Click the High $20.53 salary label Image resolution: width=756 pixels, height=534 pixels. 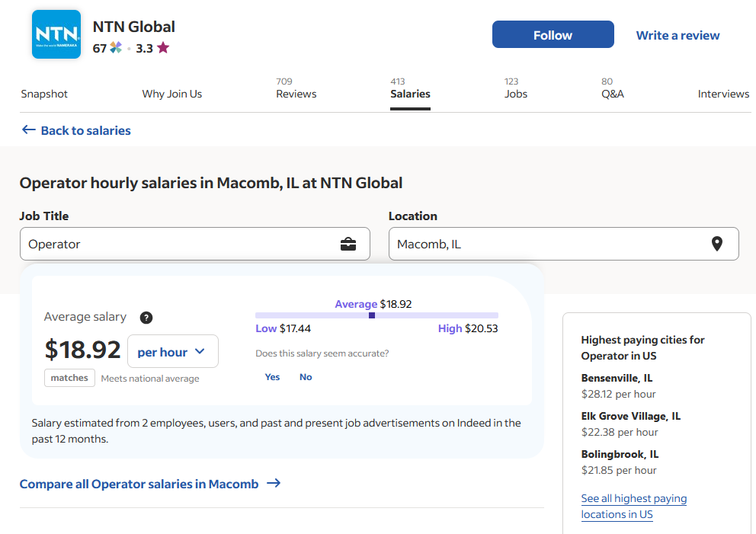(468, 328)
